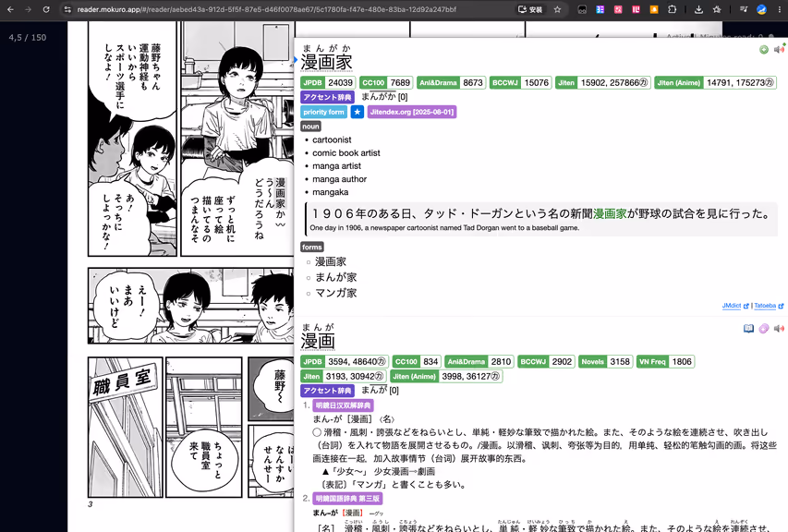This screenshot has width=788, height=532.
Task: Click the まんが家 alternate form
Action: click(335, 277)
